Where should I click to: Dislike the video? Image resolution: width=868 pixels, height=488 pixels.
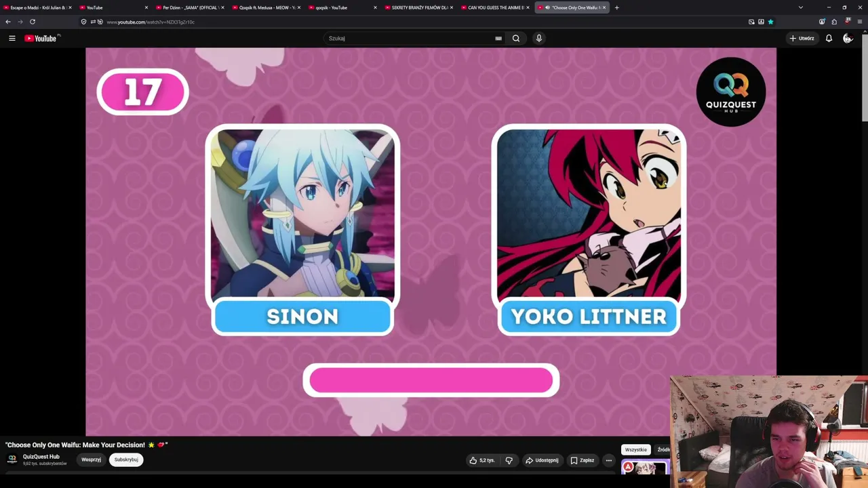(x=509, y=460)
